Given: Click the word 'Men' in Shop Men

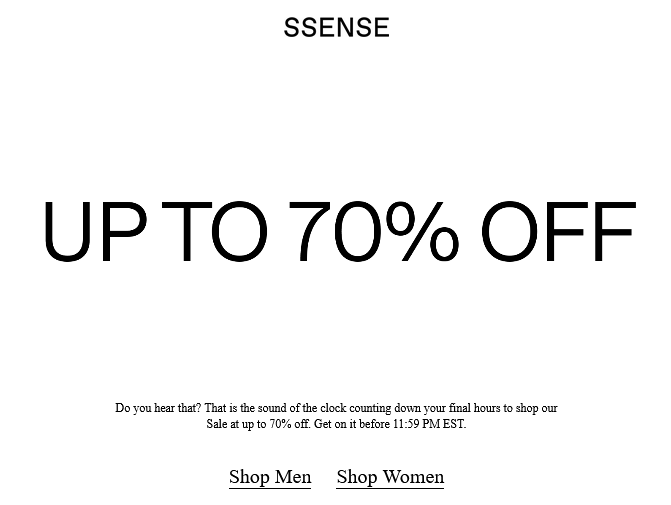Looking at the screenshot, I should [293, 477].
